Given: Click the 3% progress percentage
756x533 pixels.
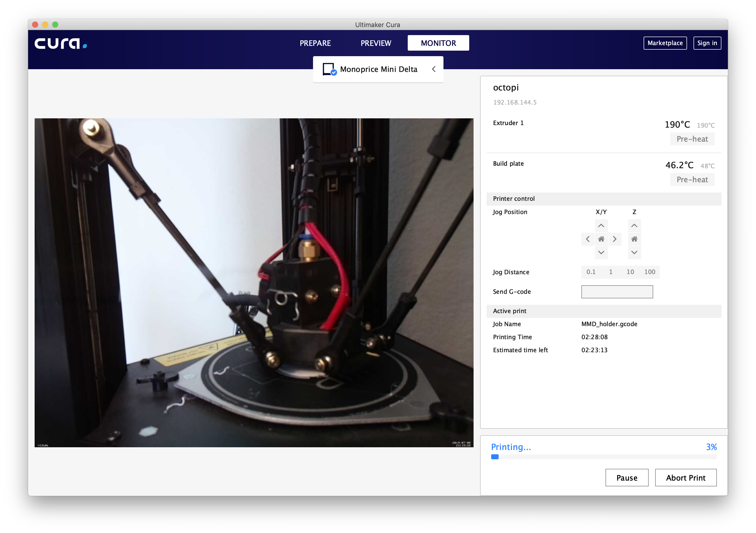Looking at the screenshot, I should [x=711, y=447].
